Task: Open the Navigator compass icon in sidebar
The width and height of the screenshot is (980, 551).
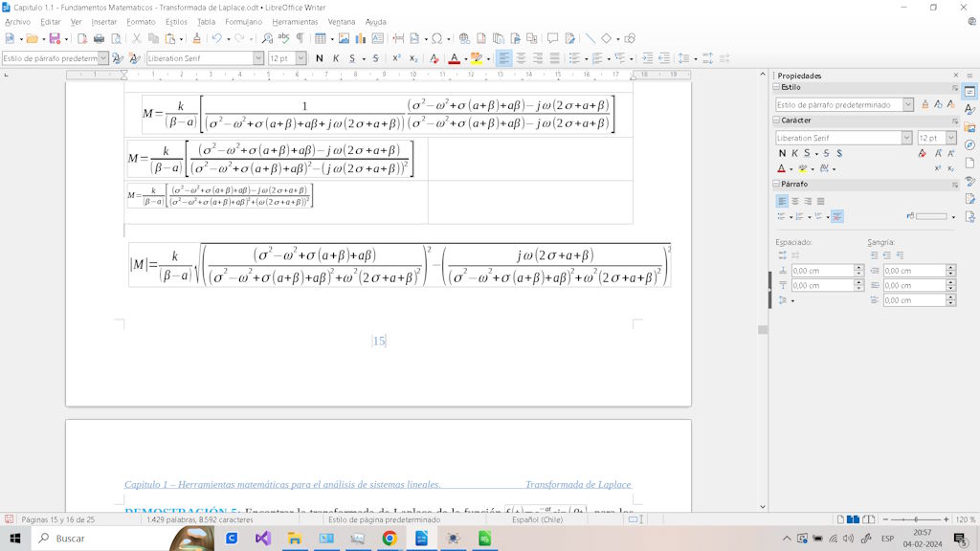Action: 969,144
